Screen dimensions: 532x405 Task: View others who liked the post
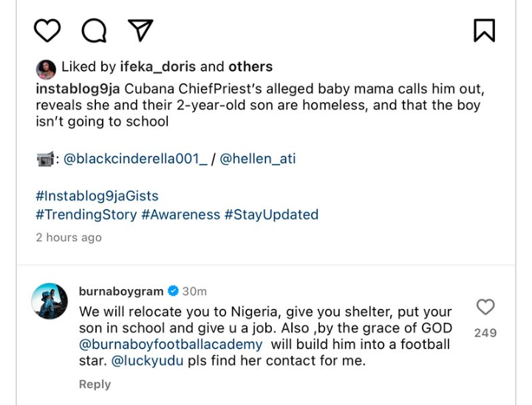(x=250, y=67)
